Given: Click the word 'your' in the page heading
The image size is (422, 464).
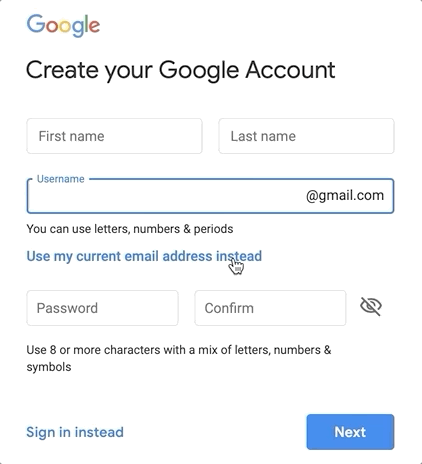Looking at the screenshot, I should pos(129,73).
